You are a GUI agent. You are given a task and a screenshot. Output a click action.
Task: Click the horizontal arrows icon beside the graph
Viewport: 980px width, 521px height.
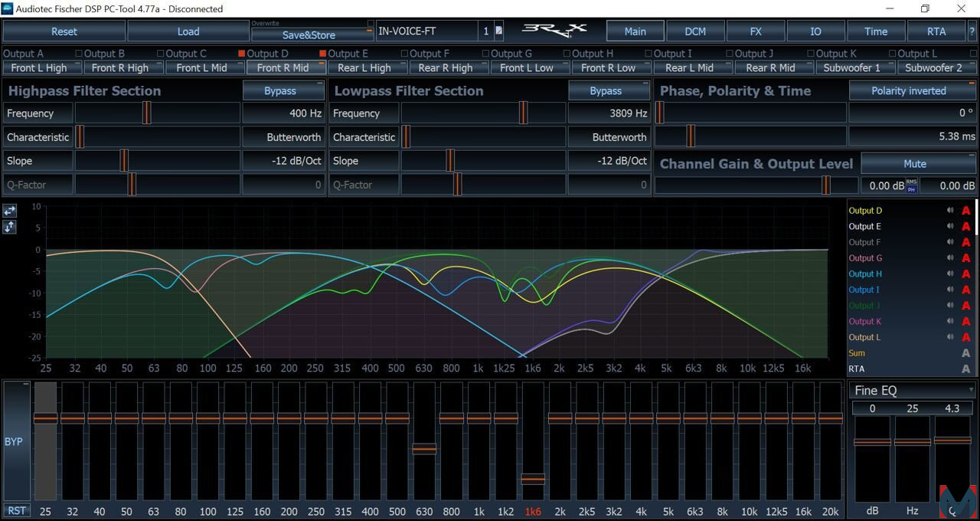[10, 211]
